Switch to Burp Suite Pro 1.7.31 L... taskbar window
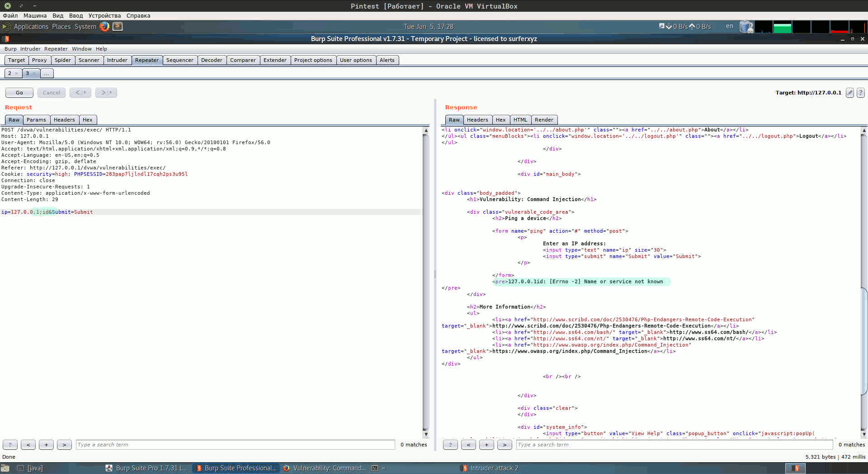 coord(146,468)
